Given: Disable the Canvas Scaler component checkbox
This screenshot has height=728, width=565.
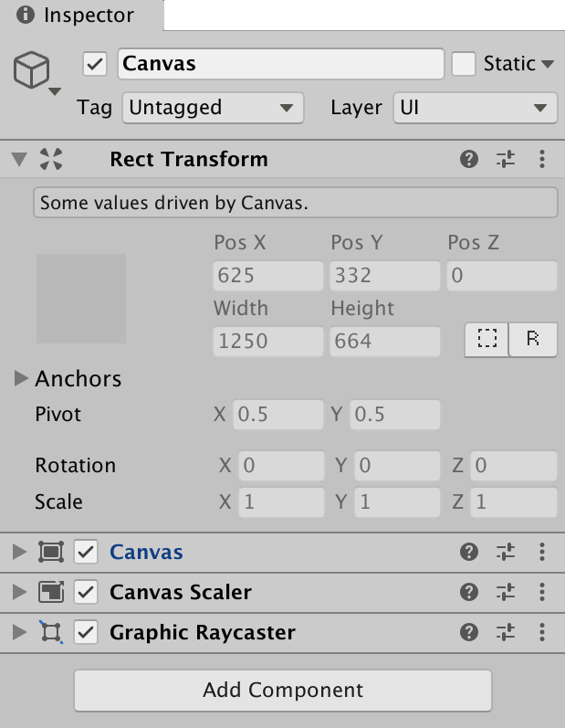Looking at the screenshot, I should point(86,592).
